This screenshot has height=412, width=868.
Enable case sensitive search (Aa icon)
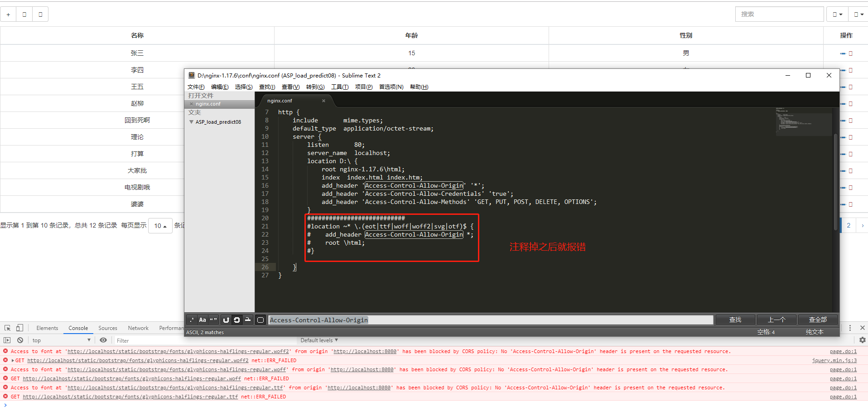pyautogui.click(x=203, y=320)
